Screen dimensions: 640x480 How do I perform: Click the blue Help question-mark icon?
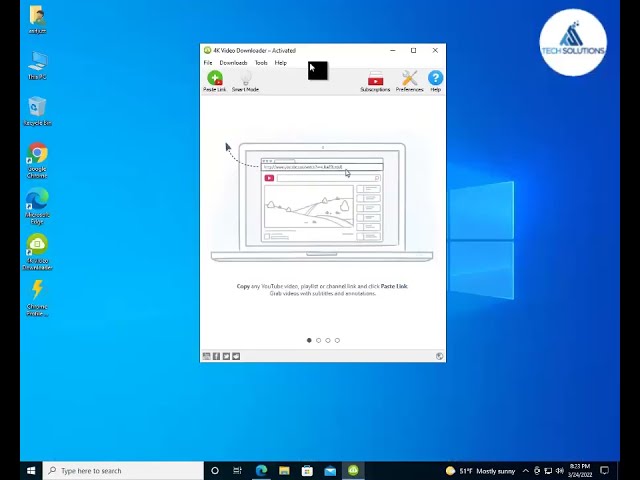tap(436, 81)
